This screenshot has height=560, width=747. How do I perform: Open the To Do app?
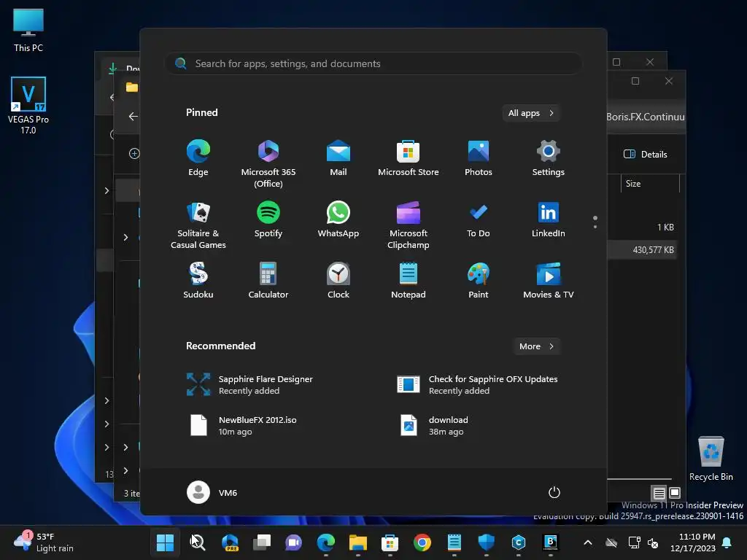point(479,219)
